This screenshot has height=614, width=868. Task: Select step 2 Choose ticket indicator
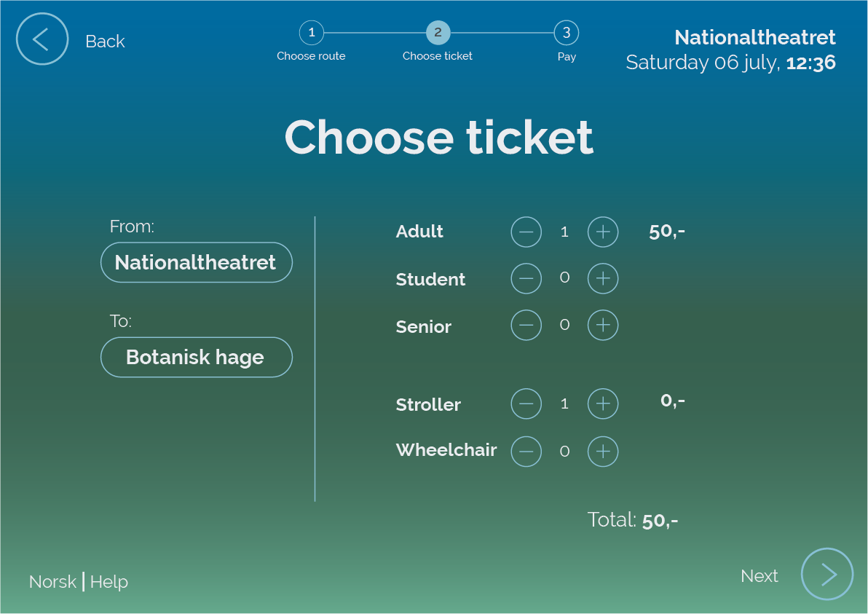(438, 33)
